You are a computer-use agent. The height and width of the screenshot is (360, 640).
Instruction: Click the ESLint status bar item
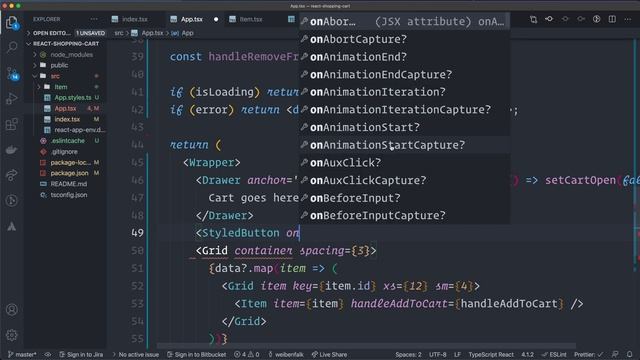pyautogui.click(x=554, y=354)
